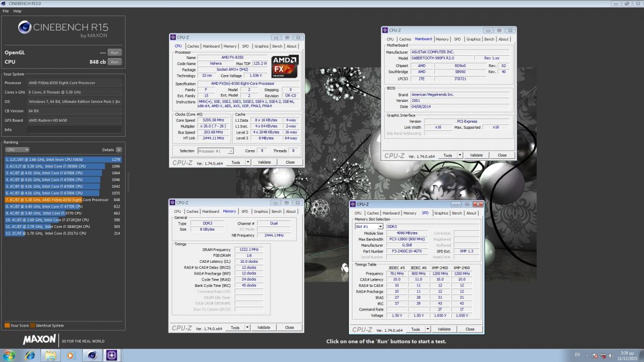Image resolution: width=644 pixels, height=362 pixels.
Task: Open Tools dropdown arrow in the CPU-Z SPD window
Action: pos(428,329)
